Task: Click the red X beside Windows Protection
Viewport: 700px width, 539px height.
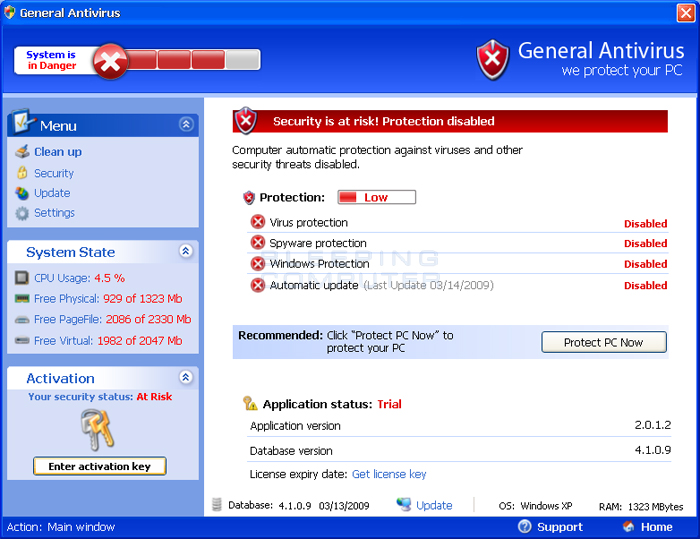Action: (258, 263)
